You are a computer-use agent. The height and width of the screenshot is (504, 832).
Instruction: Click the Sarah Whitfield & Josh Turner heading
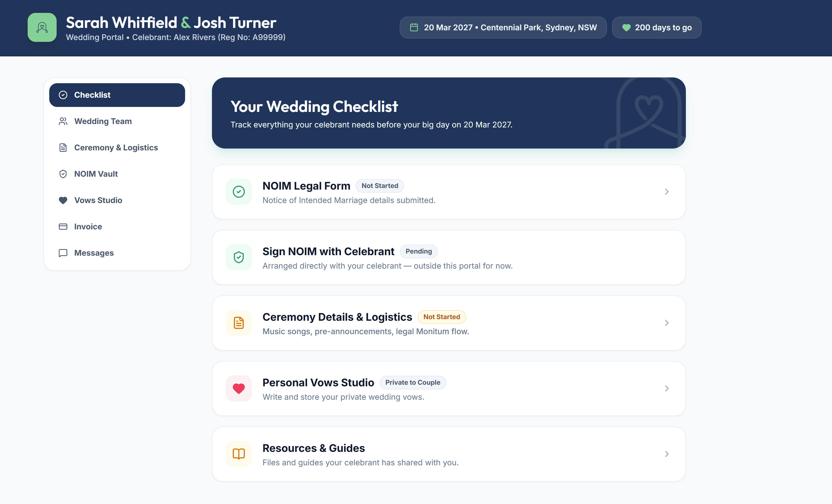(171, 23)
